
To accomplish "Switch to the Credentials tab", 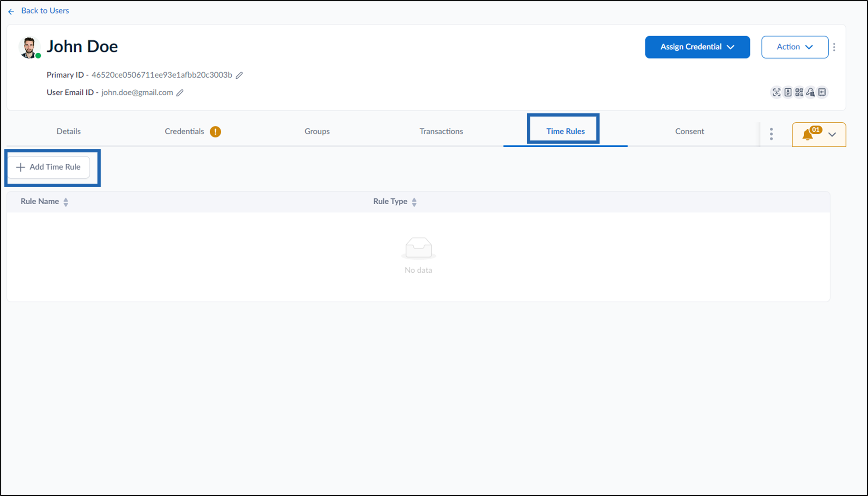I will (x=184, y=131).
